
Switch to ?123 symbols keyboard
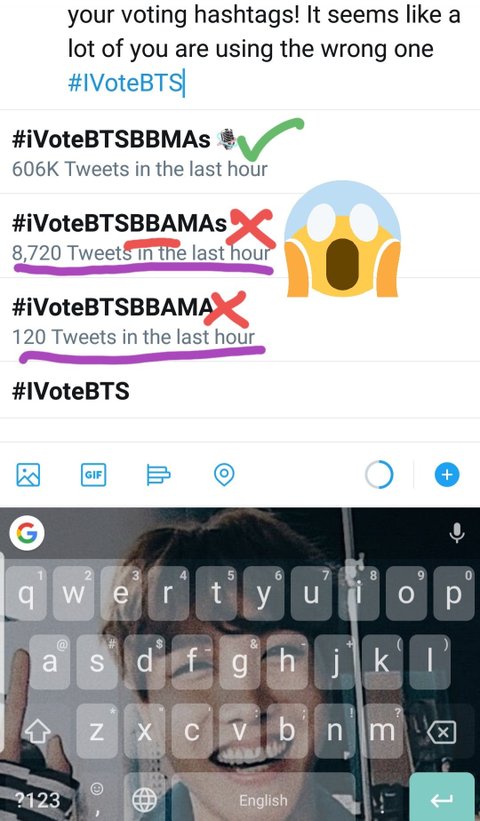click(x=38, y=799)
